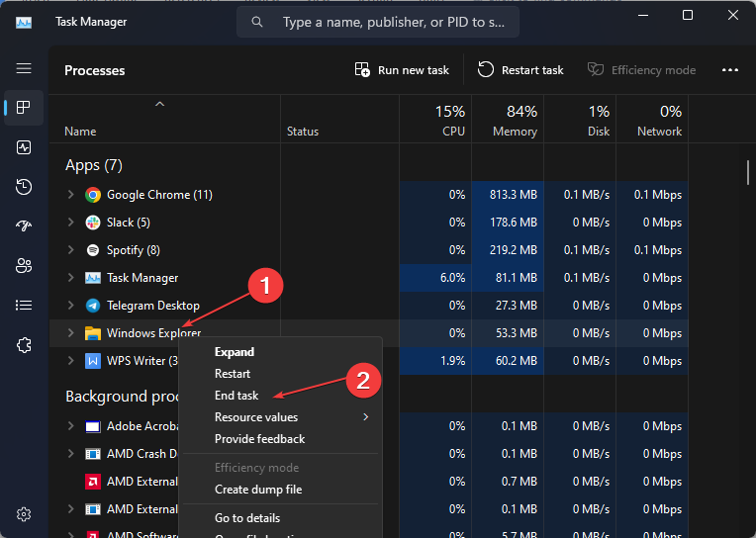Open the Services page in sidebar
The width and height of the screenshot is (756, 538).
point(24,345)
